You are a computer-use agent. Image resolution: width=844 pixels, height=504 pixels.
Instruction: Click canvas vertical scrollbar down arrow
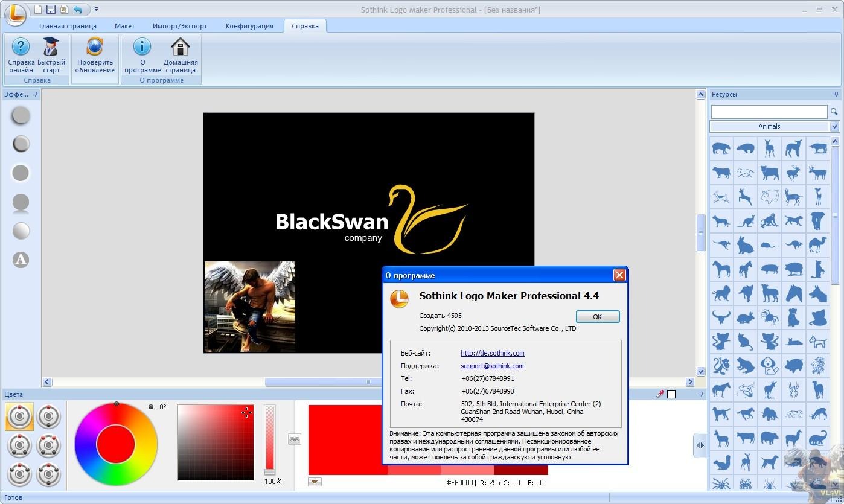(x=700, y=372)
